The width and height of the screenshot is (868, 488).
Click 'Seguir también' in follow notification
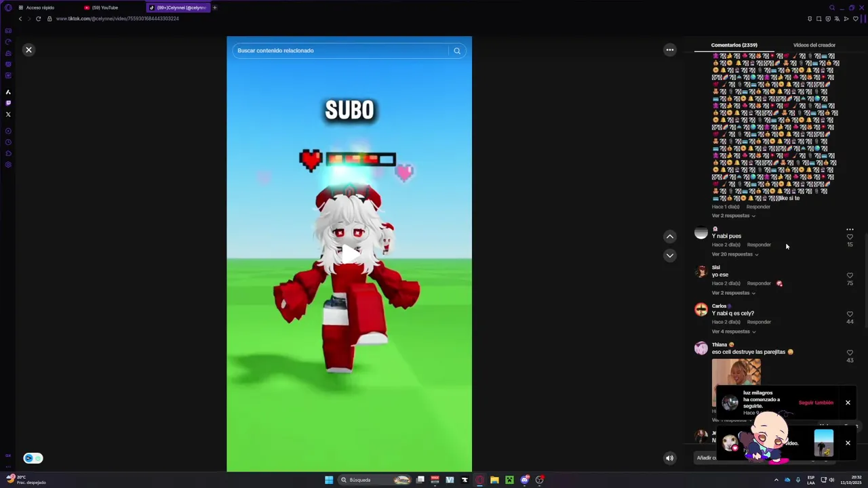point(816,403)
